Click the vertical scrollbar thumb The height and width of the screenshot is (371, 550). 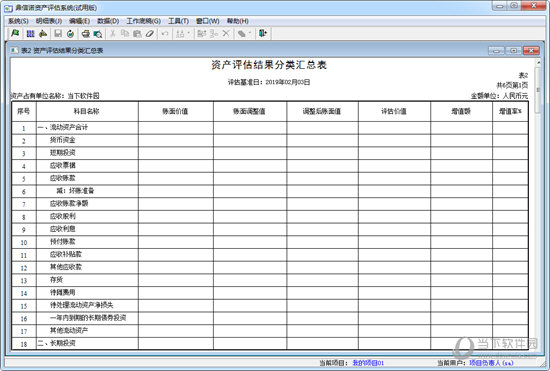(538, 90)
